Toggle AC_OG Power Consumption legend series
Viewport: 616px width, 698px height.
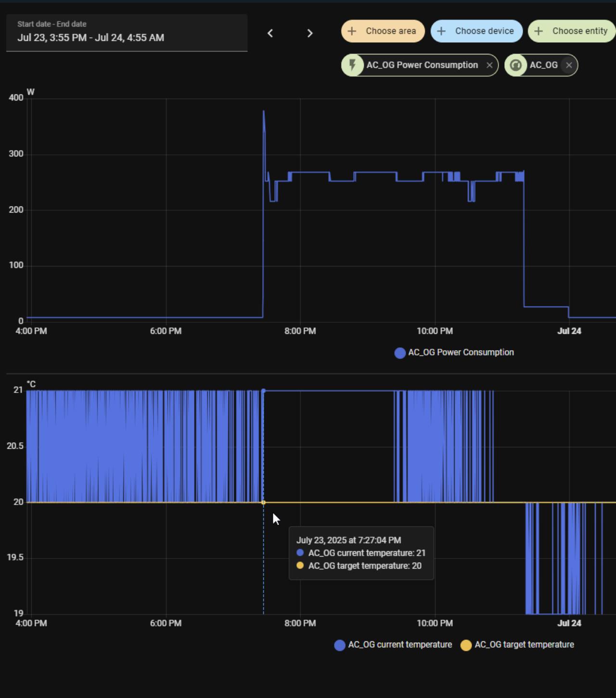(x=461, y=353)
